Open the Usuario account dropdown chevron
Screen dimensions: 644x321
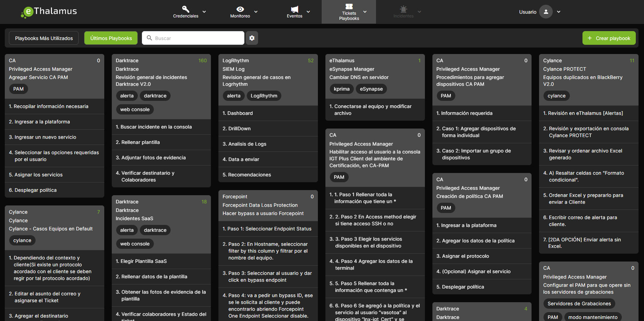click(x=559, y=12)
